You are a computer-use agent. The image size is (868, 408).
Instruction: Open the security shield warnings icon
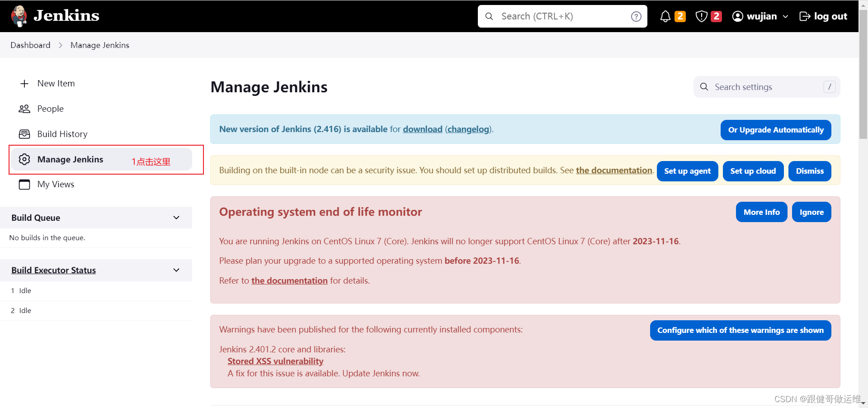pyautogui.click(x=701, y=17)
